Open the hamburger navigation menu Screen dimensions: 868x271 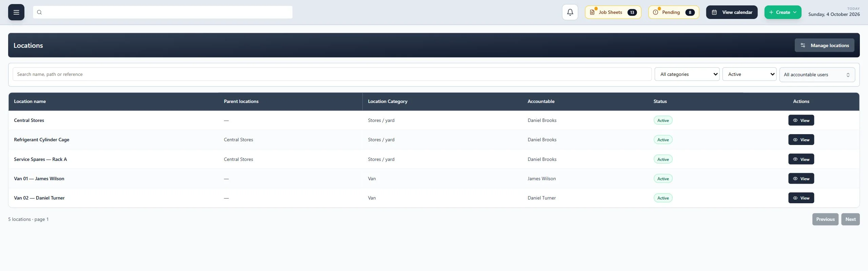click(x=16, y=12)
